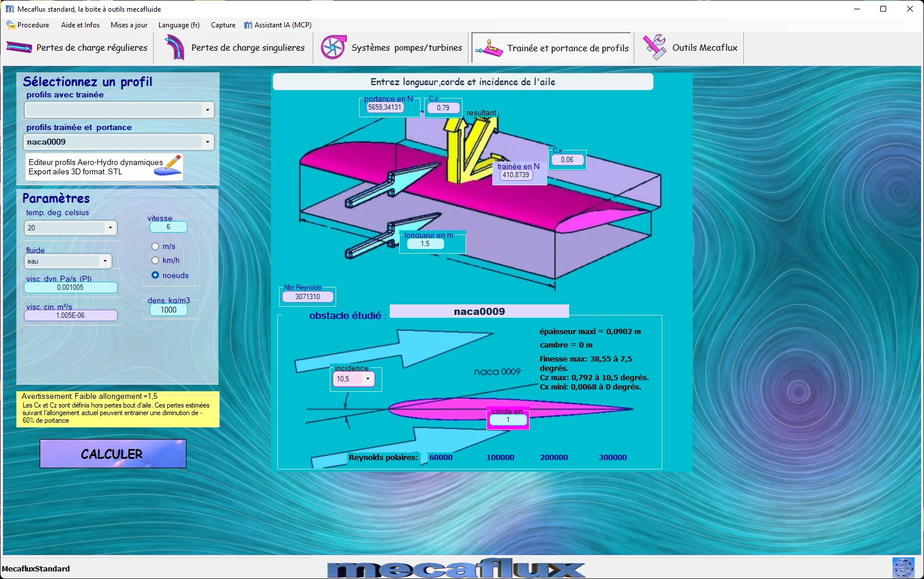
Task: Select the 100000 Reynolds polaire link
Action: tap(500, 458)
